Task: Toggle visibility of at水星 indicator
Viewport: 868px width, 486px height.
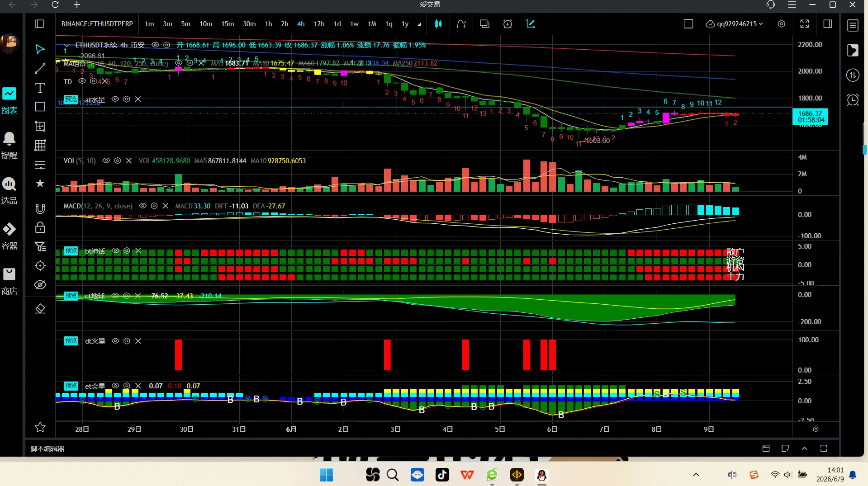Action: [x=115, y=99]
